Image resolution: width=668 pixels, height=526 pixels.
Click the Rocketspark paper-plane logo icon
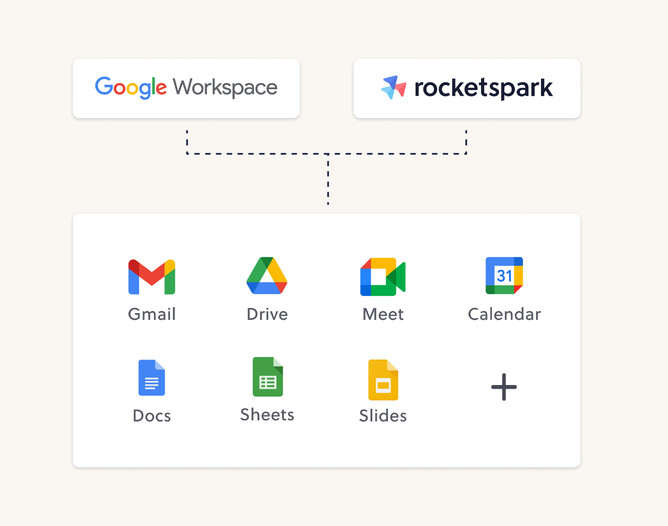click(394, 88)
